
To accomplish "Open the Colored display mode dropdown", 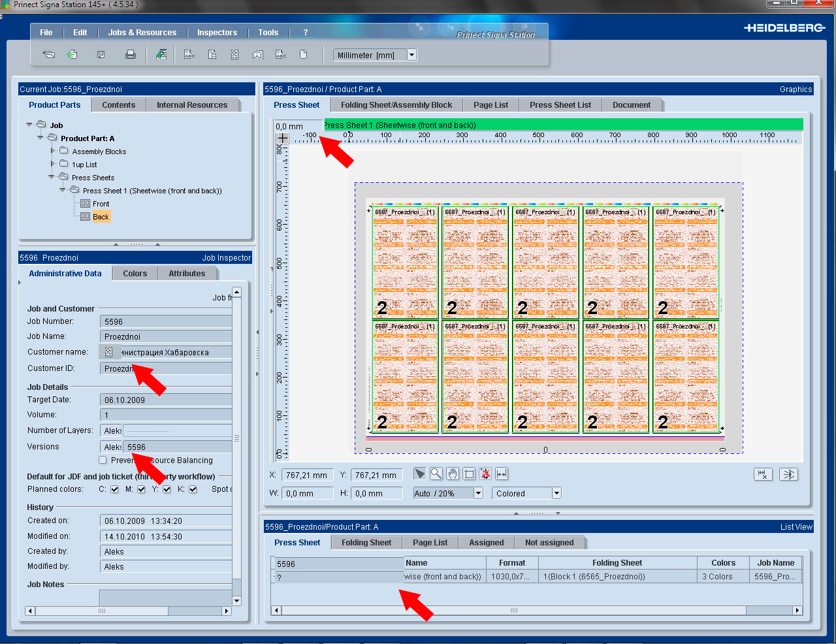I will point(556,493).
